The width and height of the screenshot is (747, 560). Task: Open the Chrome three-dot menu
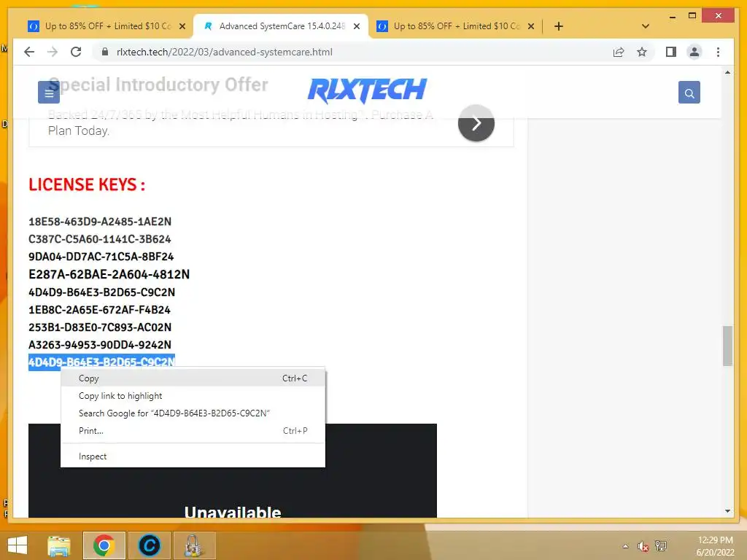click(718, 52)
